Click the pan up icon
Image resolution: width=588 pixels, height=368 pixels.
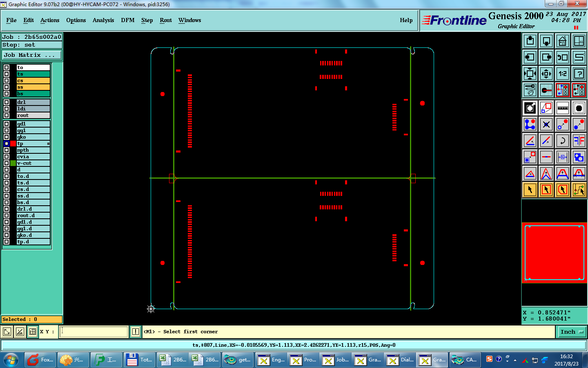pos(530,41)
